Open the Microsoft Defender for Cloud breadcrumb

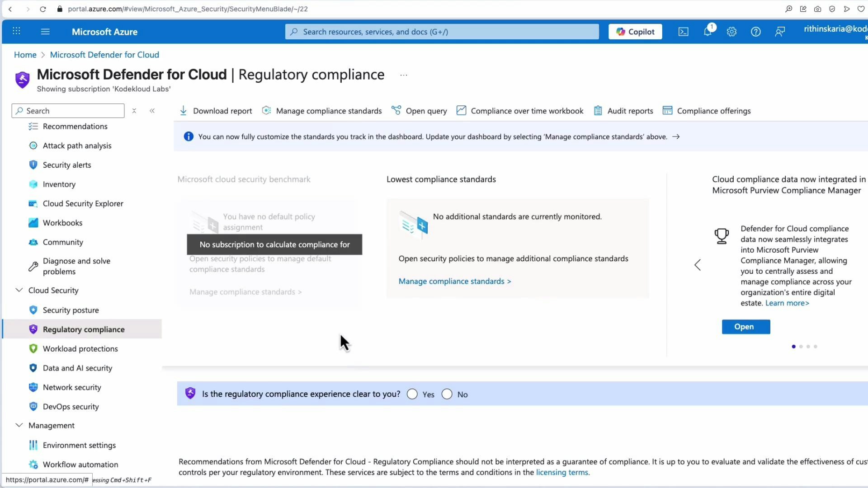pos(104,54)
